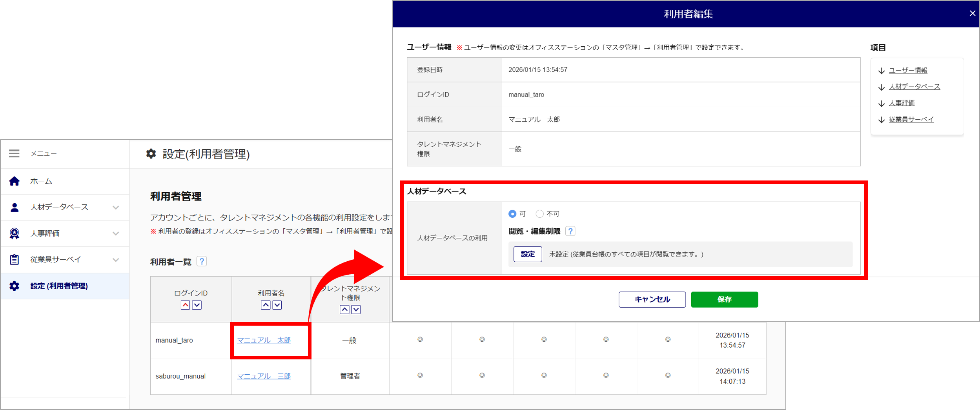Screen dimensions: 980x410
Task: Select the 可 radio button
Action: pos(512,214)
